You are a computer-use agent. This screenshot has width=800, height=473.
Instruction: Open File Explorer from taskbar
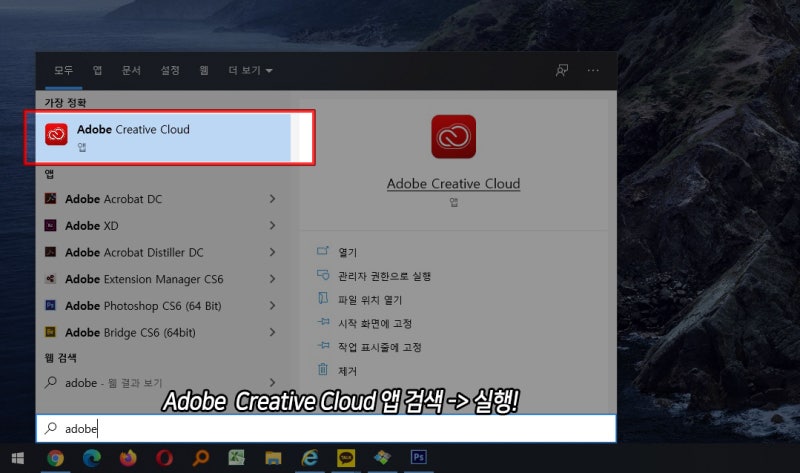(x=273, y=458)
